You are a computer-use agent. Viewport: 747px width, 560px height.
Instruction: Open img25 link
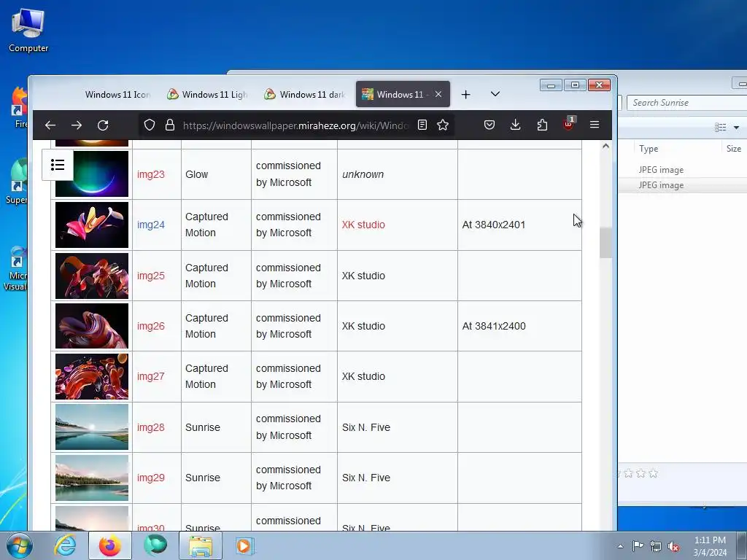[x=150, y=276]
